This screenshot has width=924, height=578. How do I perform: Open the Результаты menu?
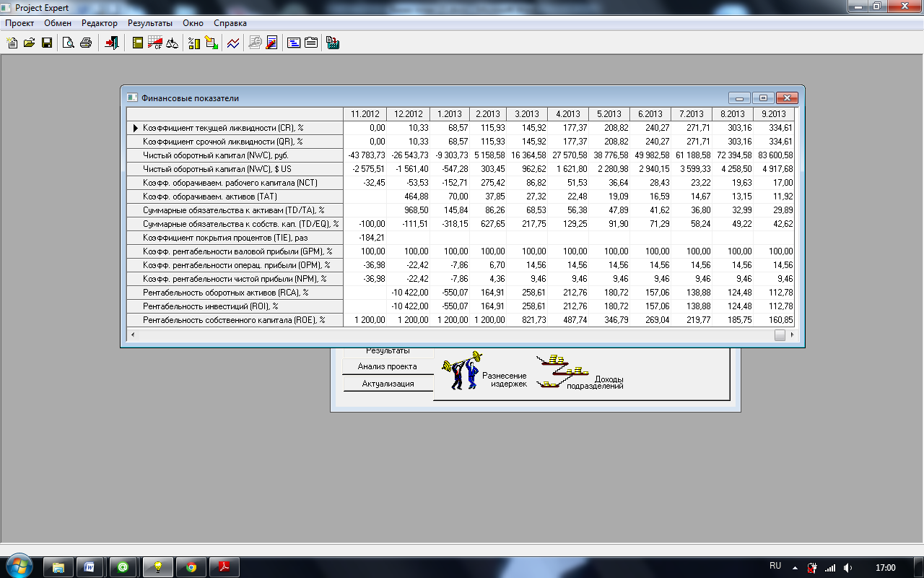150,23
